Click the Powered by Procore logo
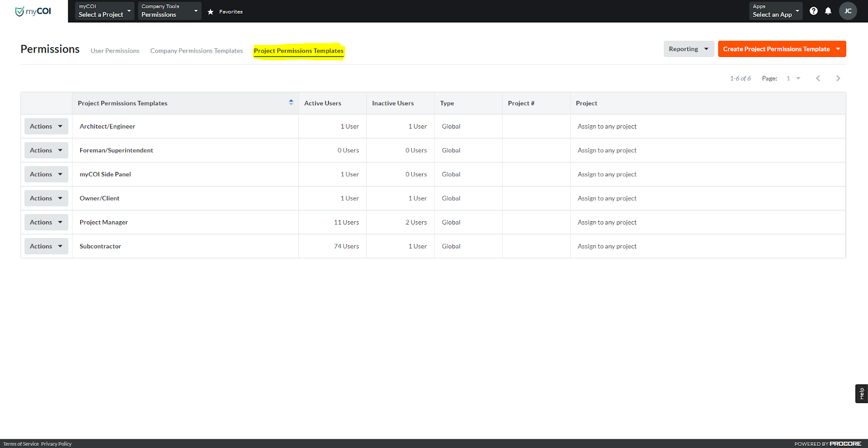This screenshot has width=868, height=448. [828, 444]
